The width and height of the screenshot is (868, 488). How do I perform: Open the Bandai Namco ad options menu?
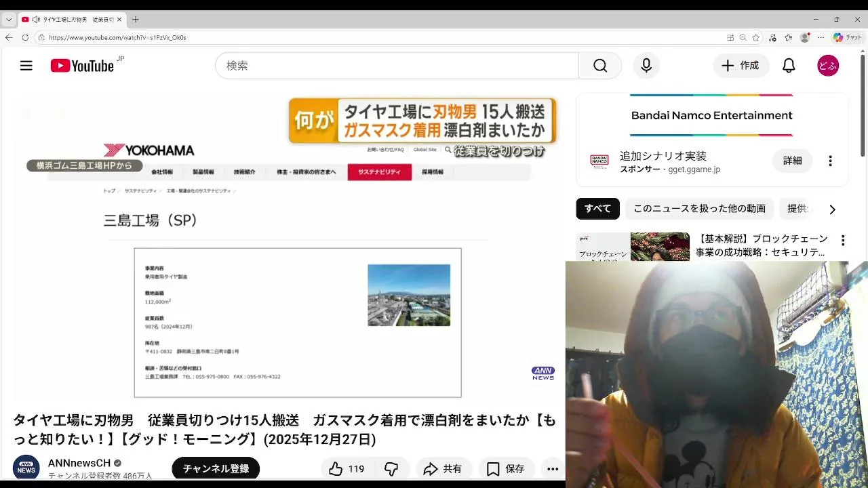pos(830,161)
